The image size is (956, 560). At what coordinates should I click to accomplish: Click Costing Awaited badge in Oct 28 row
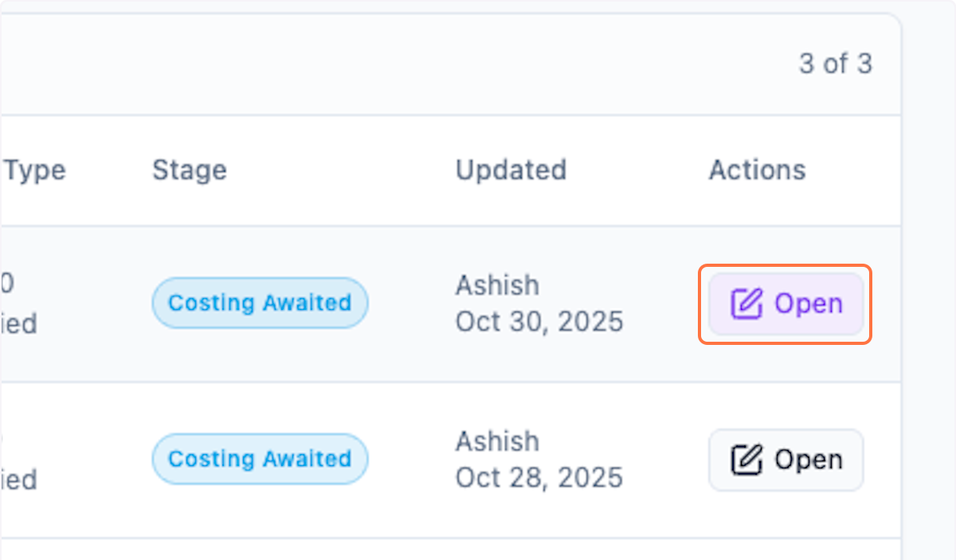point(260,460)
